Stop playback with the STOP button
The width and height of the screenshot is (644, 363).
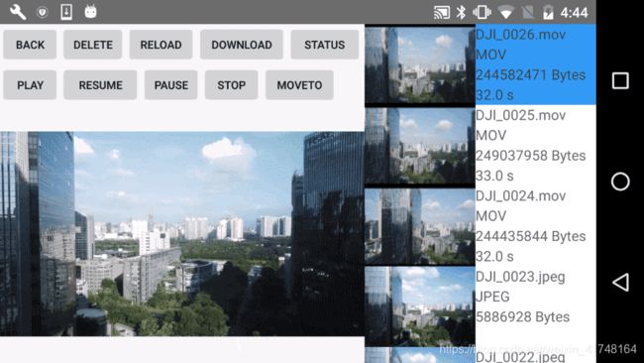(231, 85)
